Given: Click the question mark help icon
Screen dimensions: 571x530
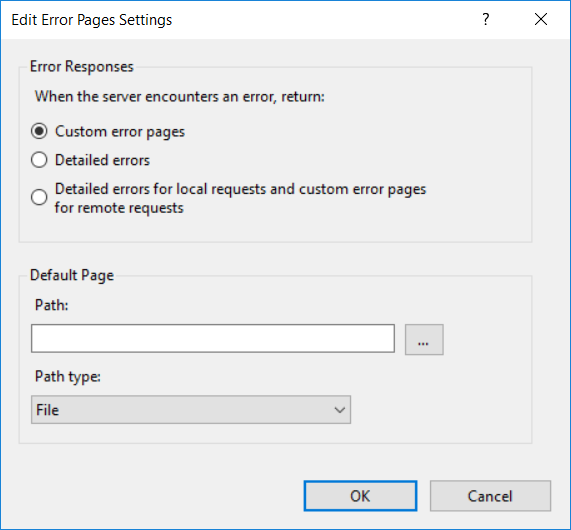Looking at the screenshot, I should pyautogui.click(x=485, y=19).
